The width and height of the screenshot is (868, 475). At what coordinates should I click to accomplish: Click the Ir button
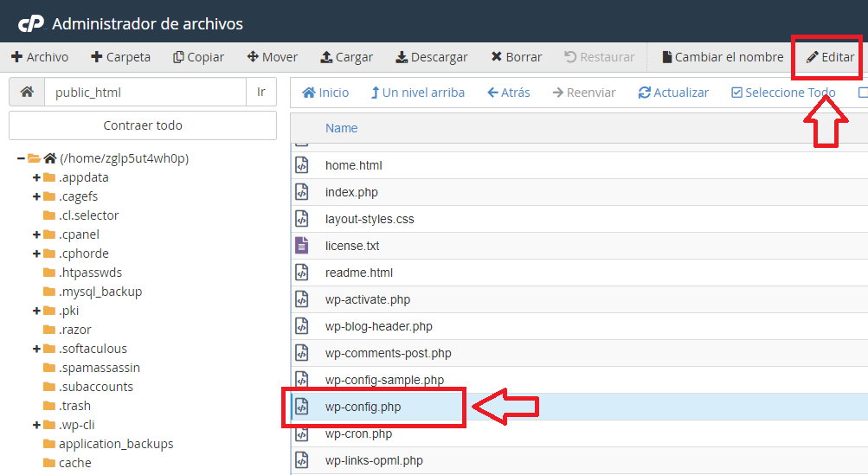click(x=261, y=92)
